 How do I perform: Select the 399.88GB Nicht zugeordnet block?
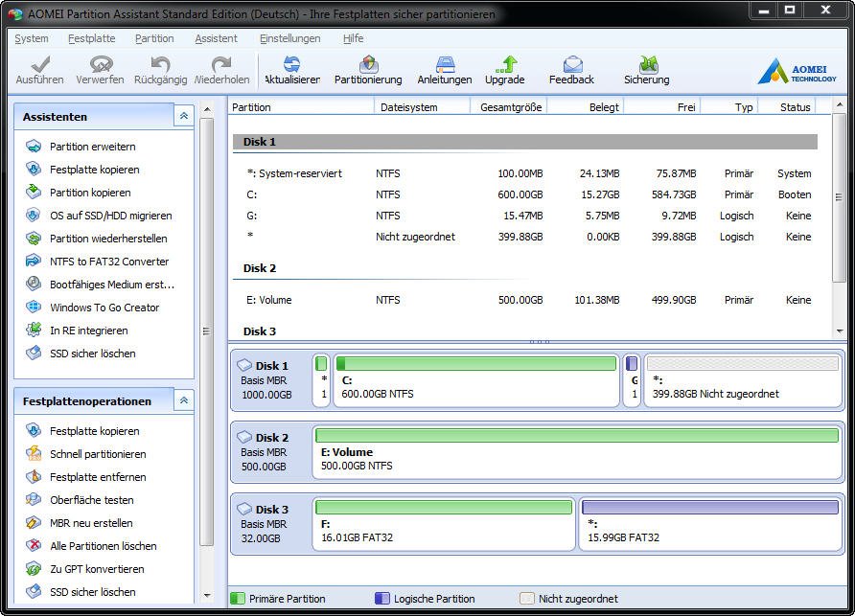pyautogui.click(x=743, y=380)
